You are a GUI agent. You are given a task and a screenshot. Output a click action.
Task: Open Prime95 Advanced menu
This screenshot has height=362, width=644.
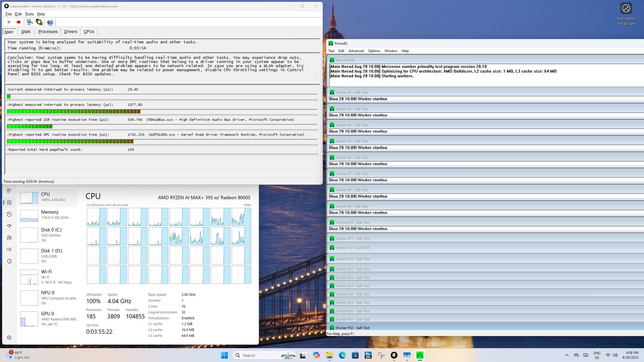pos(356,51)
